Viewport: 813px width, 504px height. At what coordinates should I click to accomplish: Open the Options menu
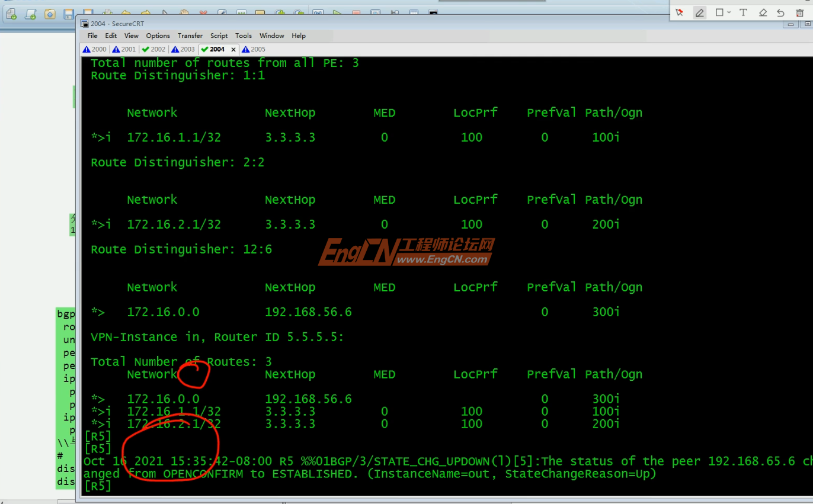[158, 36]
